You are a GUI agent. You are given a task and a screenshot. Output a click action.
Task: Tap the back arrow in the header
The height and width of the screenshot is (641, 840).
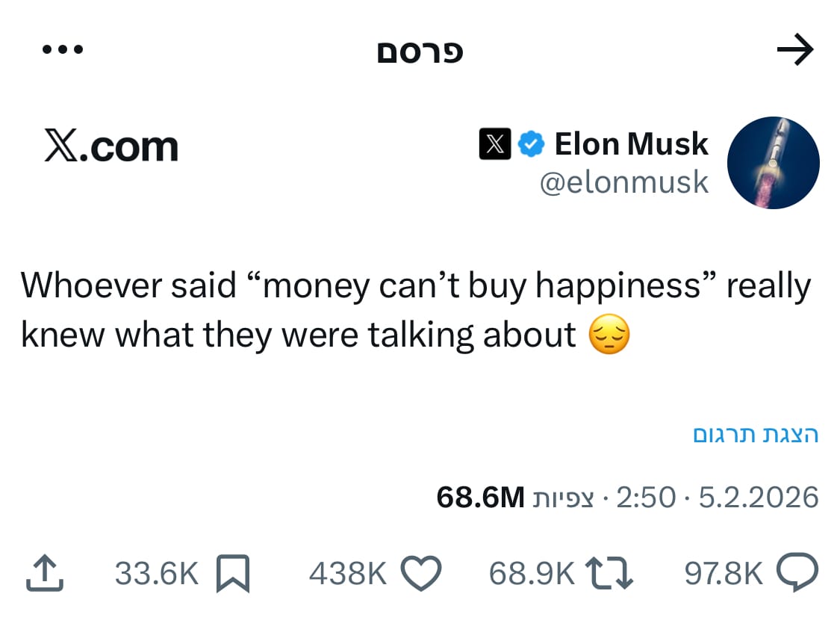tap(794, 51)
